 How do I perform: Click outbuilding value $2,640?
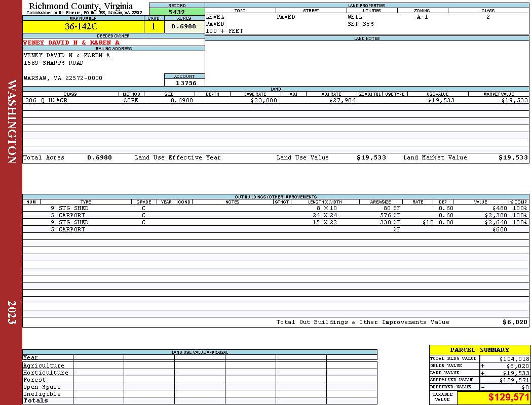[x=496, y=222]
